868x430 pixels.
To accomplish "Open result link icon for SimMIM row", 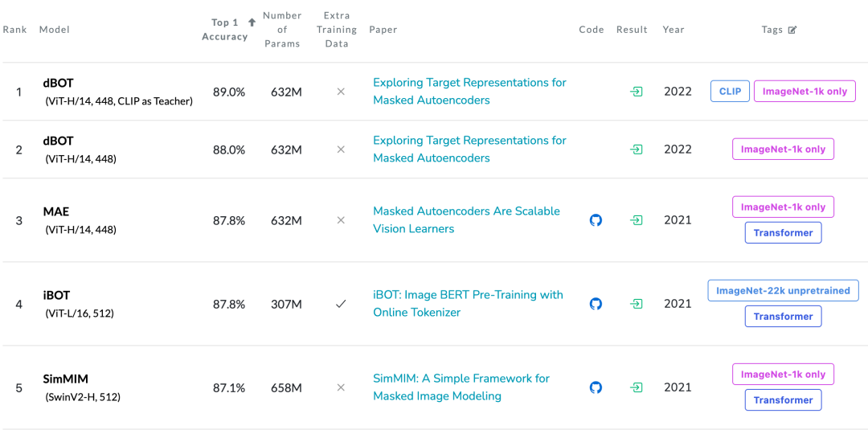I will (x=637, y=387).
